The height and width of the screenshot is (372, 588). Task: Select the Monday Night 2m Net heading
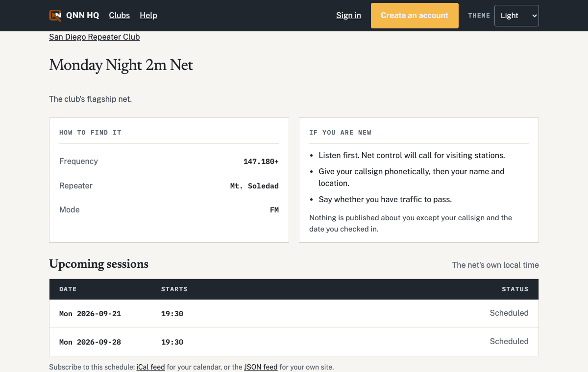click(x=121, y=65)
